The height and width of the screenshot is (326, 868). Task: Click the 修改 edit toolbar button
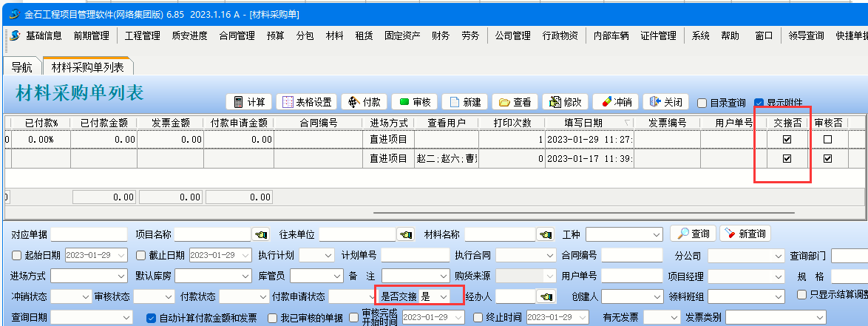pyautogui.click(x=566, y=102)
